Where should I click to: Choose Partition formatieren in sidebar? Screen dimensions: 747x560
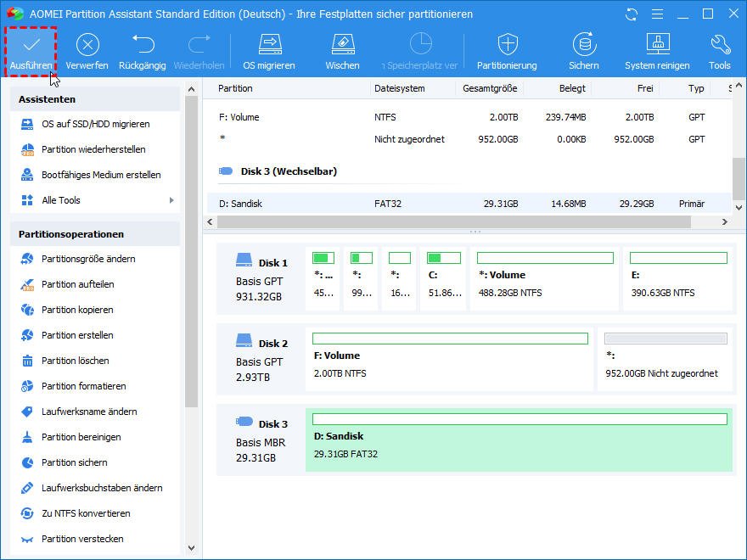tap(83, 386)
